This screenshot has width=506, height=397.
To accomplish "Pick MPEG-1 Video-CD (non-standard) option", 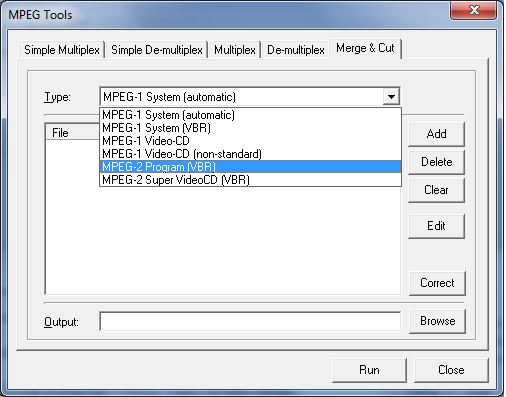I will tap(250, 154).
